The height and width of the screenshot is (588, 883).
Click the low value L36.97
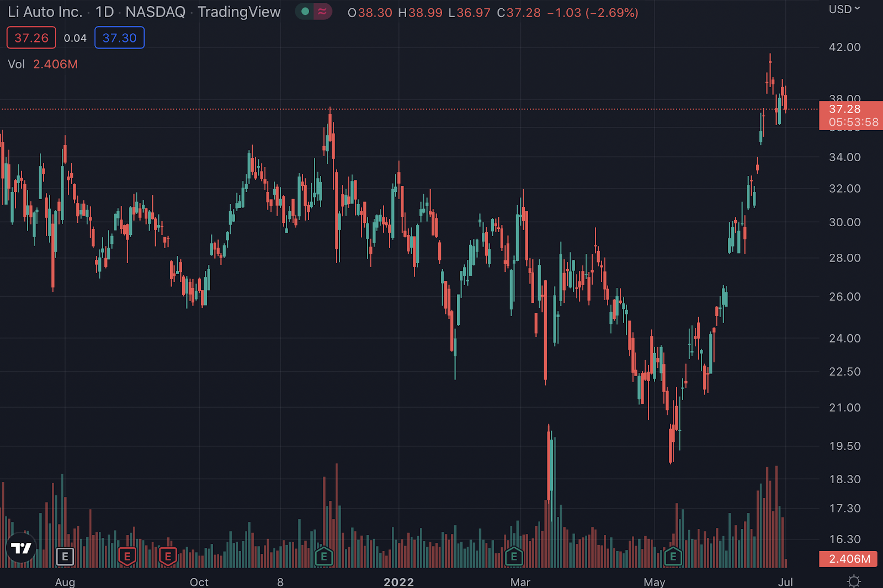[x=469, y=13]
